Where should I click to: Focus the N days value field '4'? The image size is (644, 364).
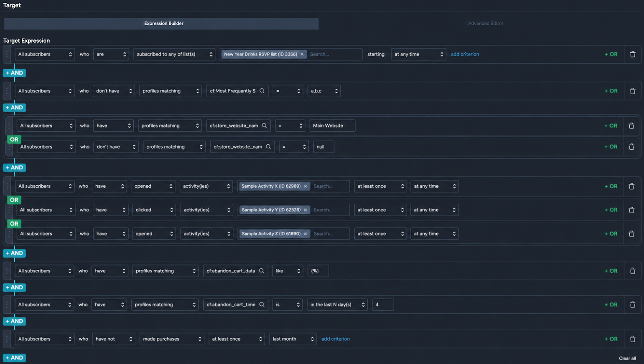[x=383, y=305]
